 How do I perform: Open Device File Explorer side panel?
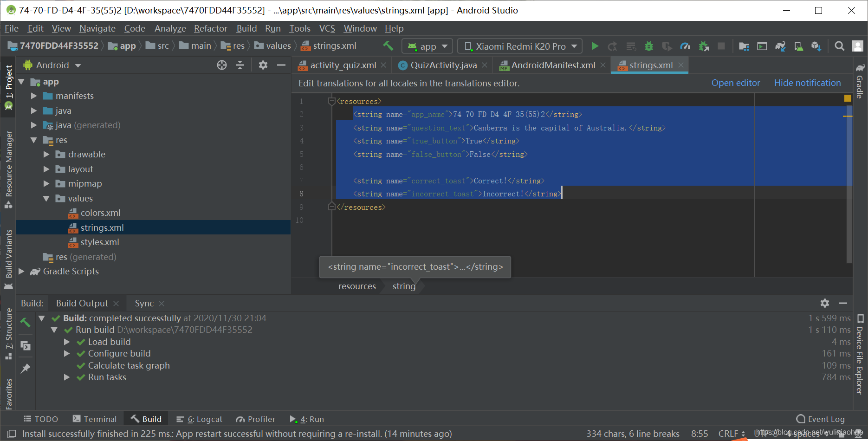click(x=860, y=355)
